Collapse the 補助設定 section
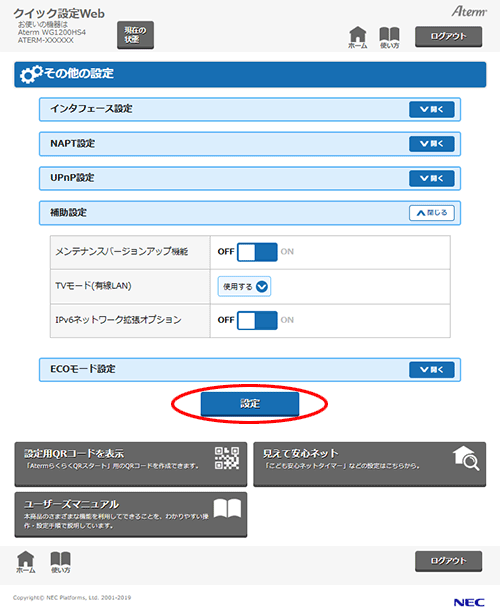This screenshot has width=500, height=616. 432,213
